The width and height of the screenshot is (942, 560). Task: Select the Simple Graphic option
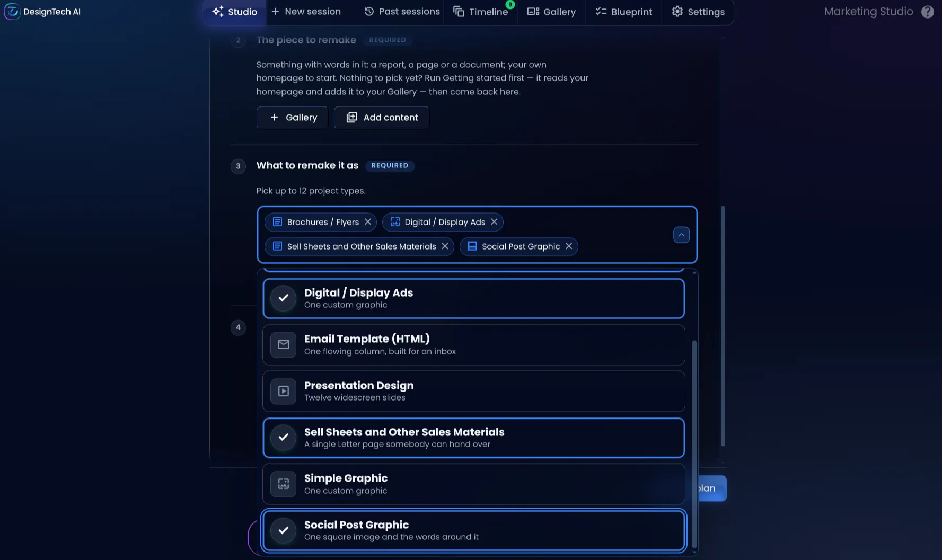[x=473, y=484]
